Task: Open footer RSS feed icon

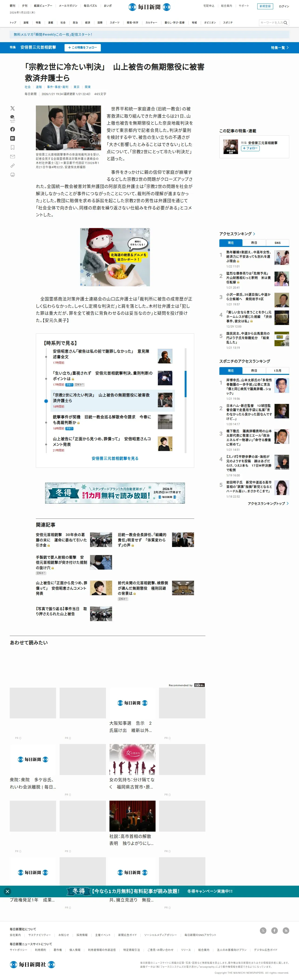Action: [286, 931]
